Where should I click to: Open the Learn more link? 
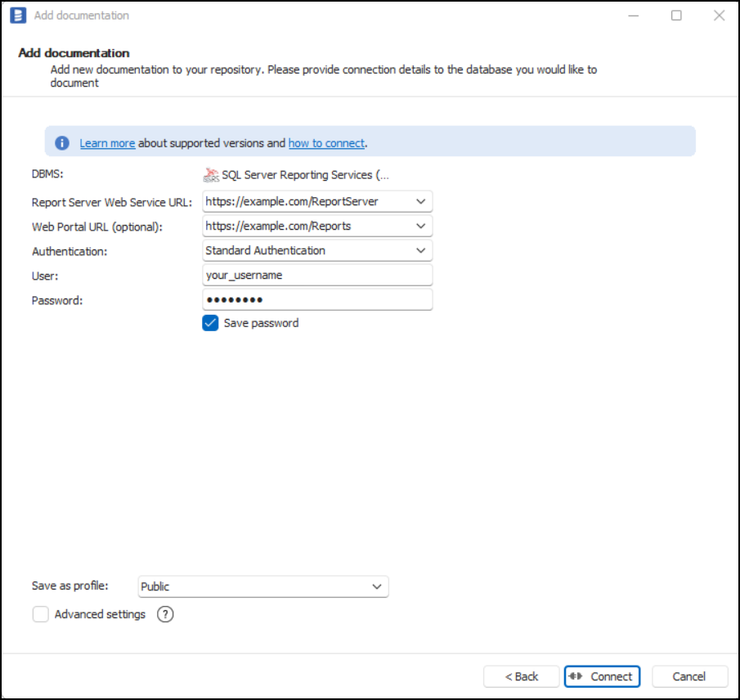click(x=107, y=143)
